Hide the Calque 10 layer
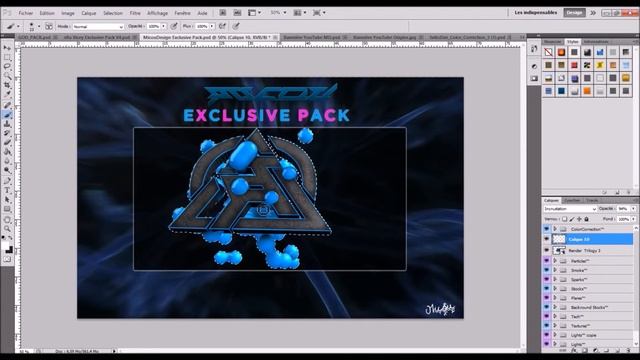Viewport: 640px width, 360px height. click(547, 239)
